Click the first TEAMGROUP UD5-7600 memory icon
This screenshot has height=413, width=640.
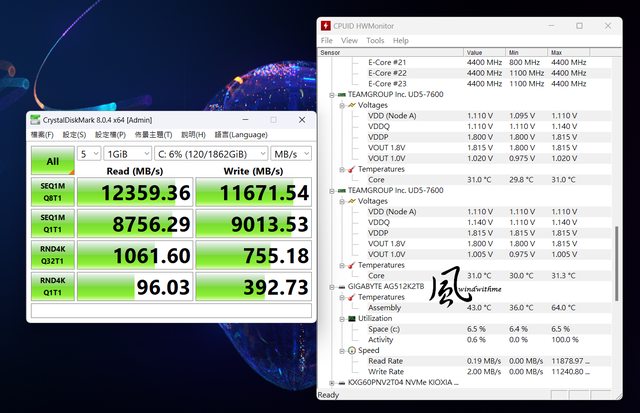click(342, 94)
